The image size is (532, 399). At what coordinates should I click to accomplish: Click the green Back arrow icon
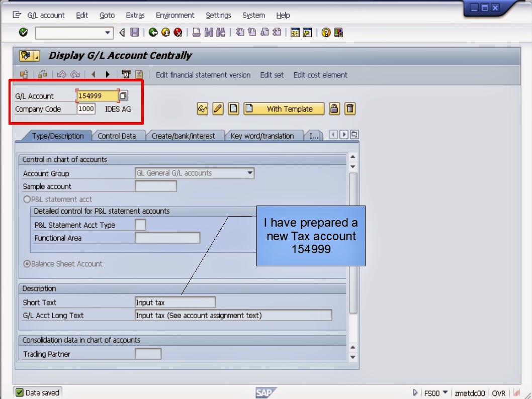coord(153,33)
